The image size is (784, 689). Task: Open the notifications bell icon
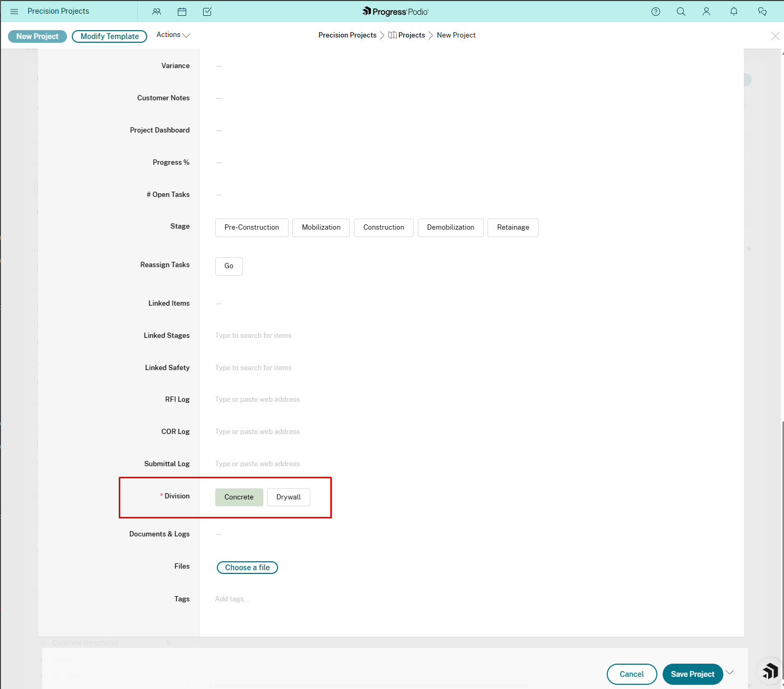tap(734, 12)
